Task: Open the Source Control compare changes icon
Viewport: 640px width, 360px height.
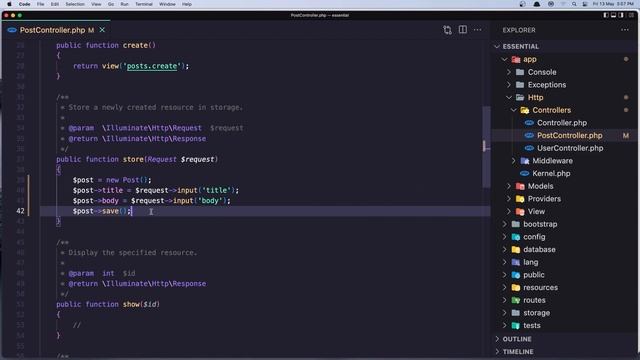Action: [447, 30]
